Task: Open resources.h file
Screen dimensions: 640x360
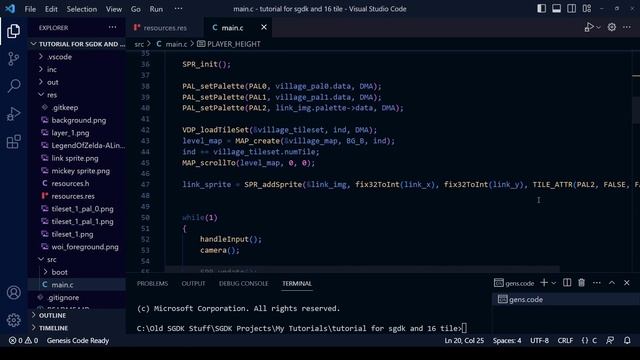Action: coord(77,183)
